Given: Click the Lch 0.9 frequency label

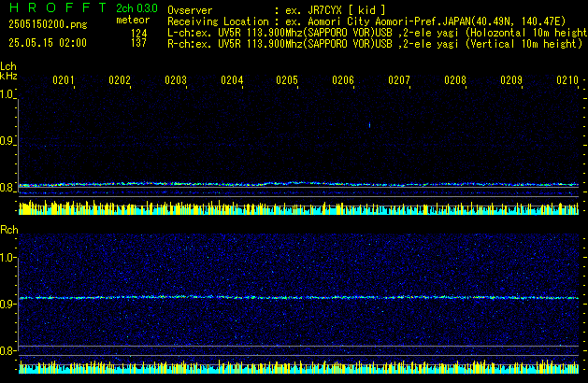Looking at the screenshot, I should [7, 141].
